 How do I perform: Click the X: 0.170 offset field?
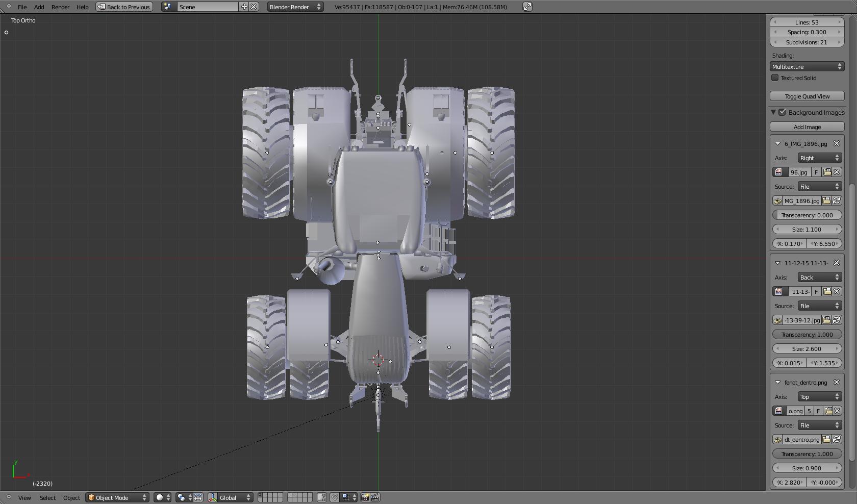(x=790, y=244)
